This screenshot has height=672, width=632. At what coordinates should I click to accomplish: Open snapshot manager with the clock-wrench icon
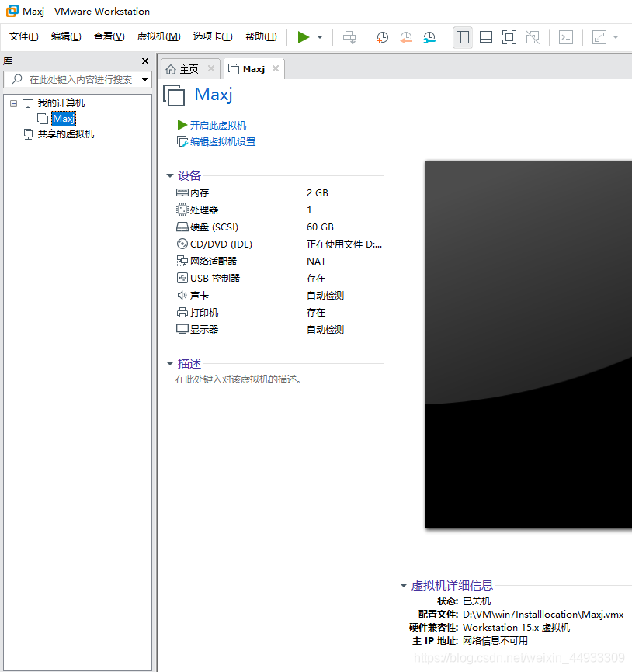coord(429,37)
